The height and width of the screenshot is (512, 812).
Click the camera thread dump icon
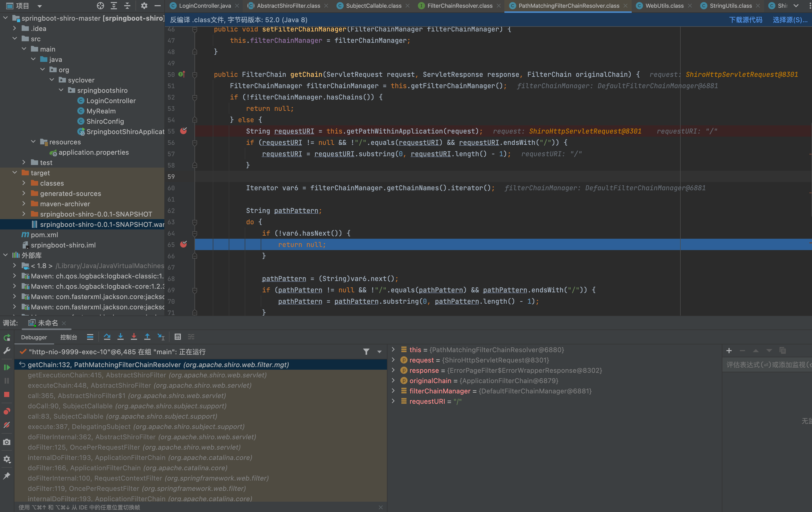[7, 442]
